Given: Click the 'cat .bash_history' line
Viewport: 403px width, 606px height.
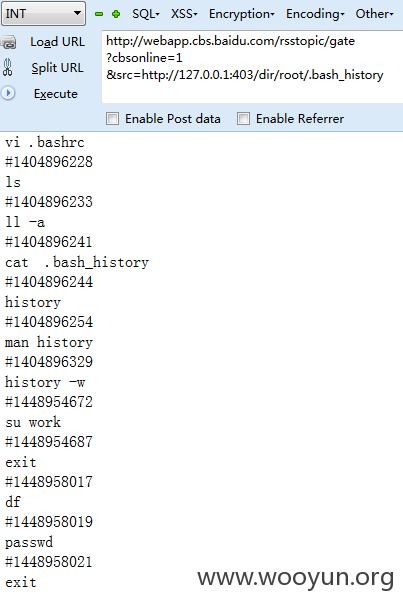Looking at the screenshot, I should pos(77,262).
